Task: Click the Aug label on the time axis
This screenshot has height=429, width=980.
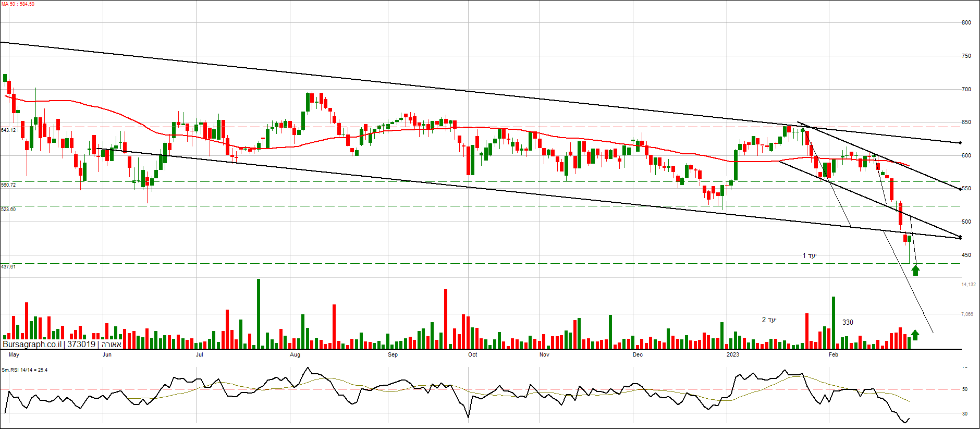Action: tap(295, 355)
